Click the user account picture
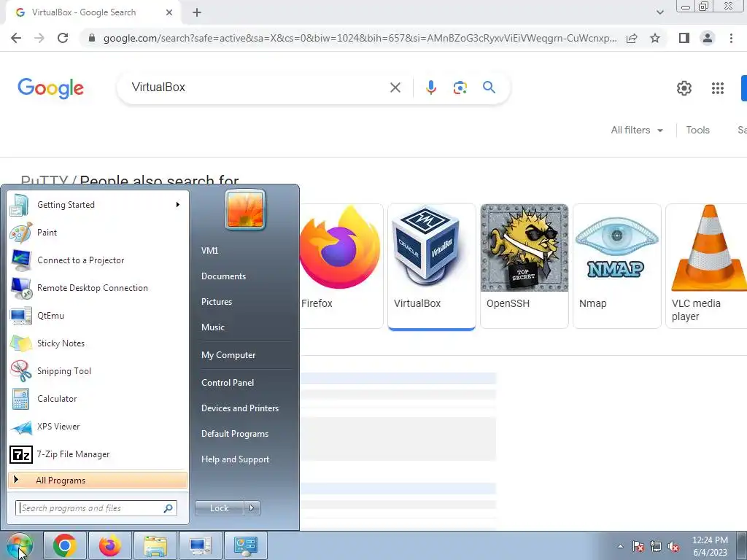 coord(245,209)
